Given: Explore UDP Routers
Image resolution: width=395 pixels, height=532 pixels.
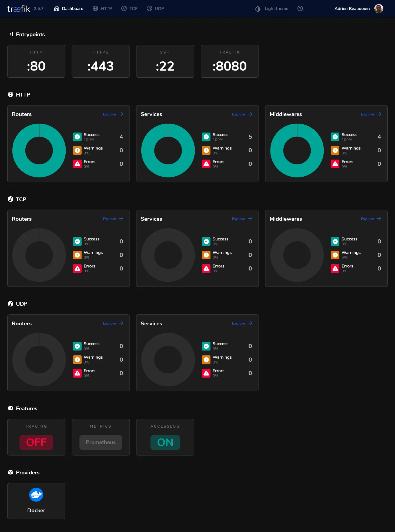Looking at the screenshot, I should (x=113, y=323).
